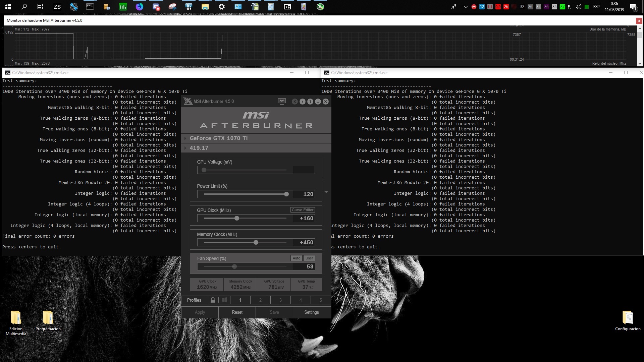The image size is (644, 362).
Task: Click the Apply button
Action: [x=200, y=312]
